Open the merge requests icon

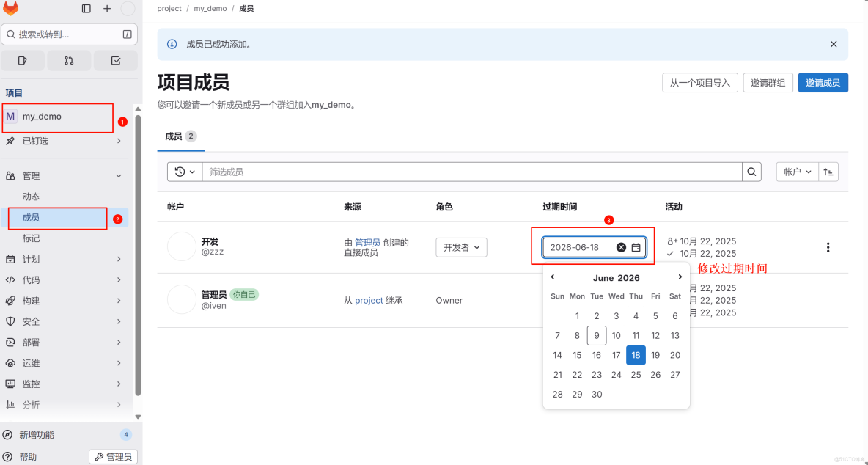click(x=68, y=60)
